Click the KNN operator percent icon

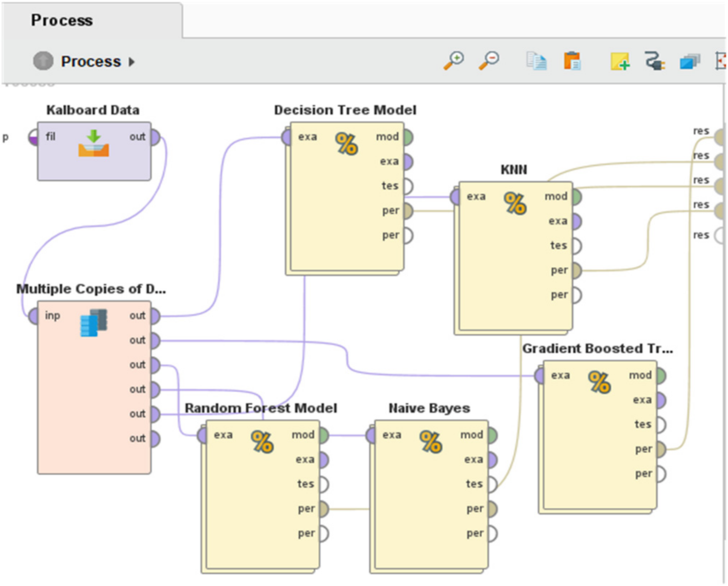point(515,203)
